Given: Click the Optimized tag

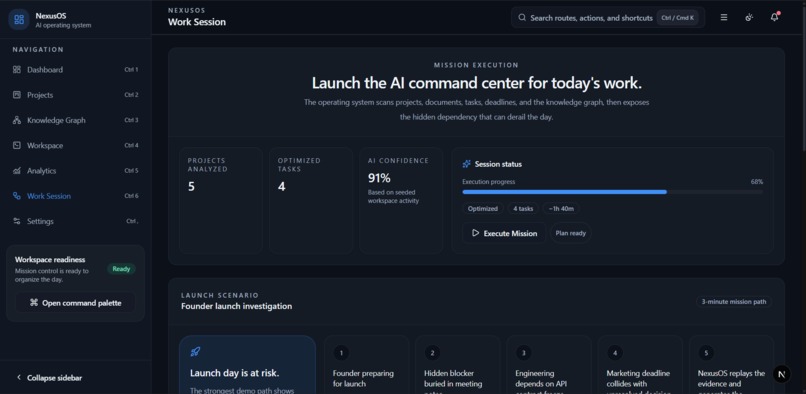Looking at the screenshot, I should (x=482, y=208).
